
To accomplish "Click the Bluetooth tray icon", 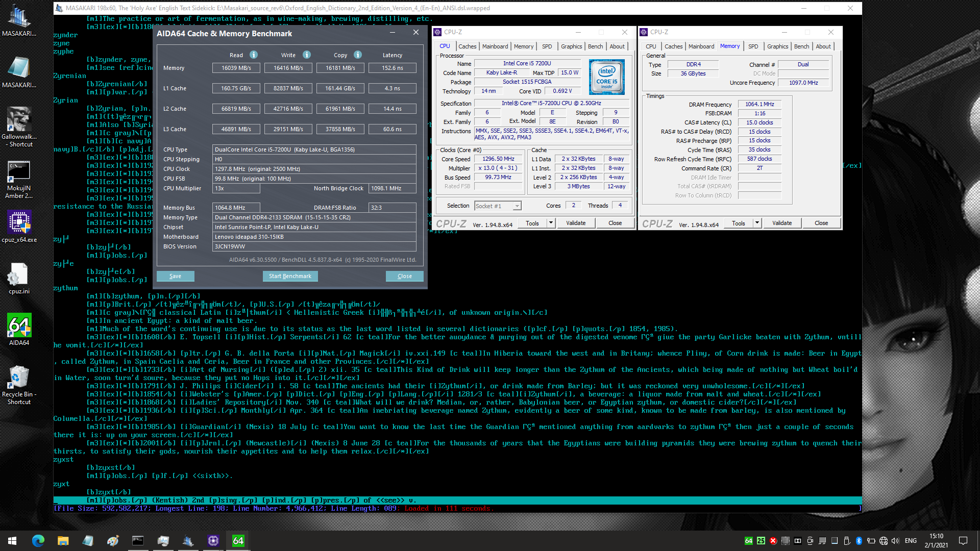I will [859, 541].
